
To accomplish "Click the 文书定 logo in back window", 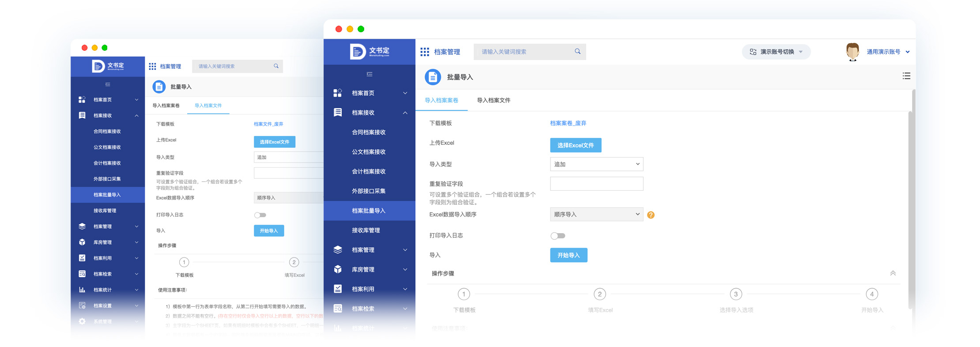I will click(x=108, y=66).
